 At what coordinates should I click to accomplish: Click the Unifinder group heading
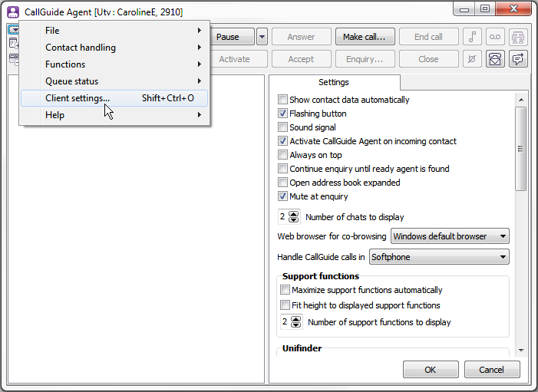click(302, 348)
